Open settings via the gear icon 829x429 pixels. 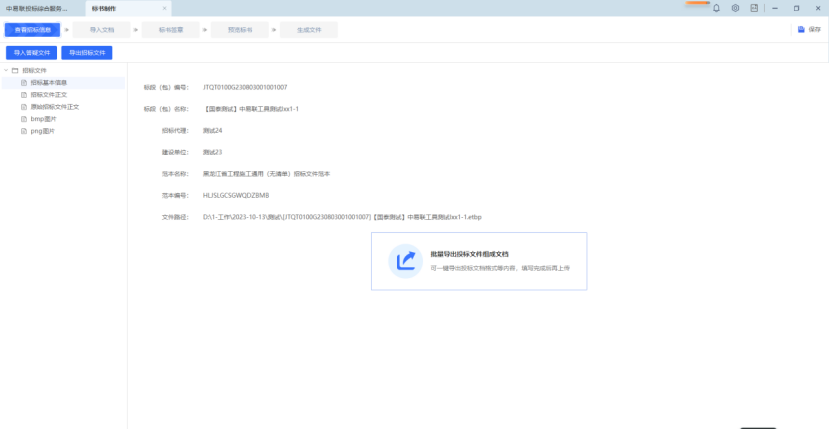[735, 8]
